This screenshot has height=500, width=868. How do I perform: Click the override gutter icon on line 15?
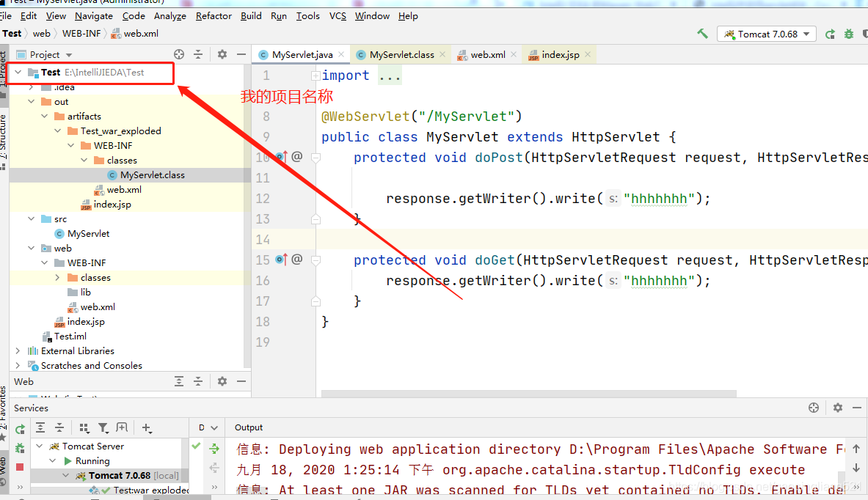pyautogui.click(x=282, y=260)
